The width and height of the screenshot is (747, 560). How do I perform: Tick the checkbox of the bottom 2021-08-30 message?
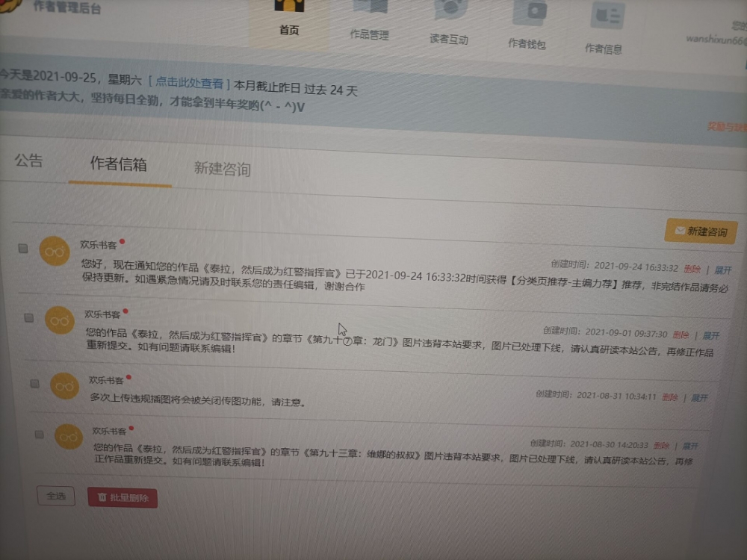(x=40, y=435)
